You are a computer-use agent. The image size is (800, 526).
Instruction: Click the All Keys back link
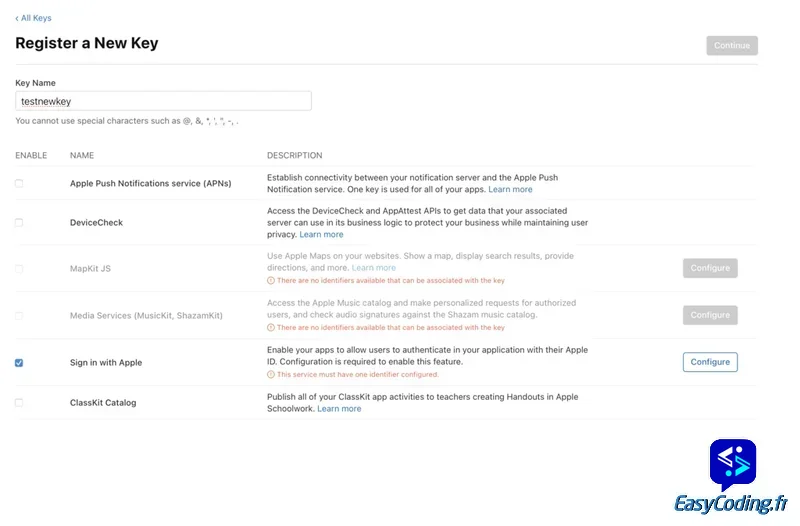34,18
